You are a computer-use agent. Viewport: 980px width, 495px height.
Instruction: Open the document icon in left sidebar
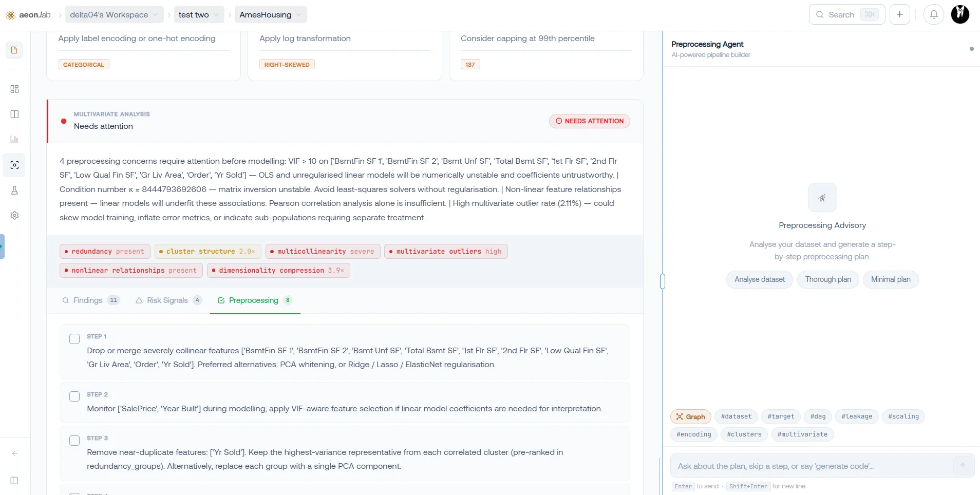(14, 50)
